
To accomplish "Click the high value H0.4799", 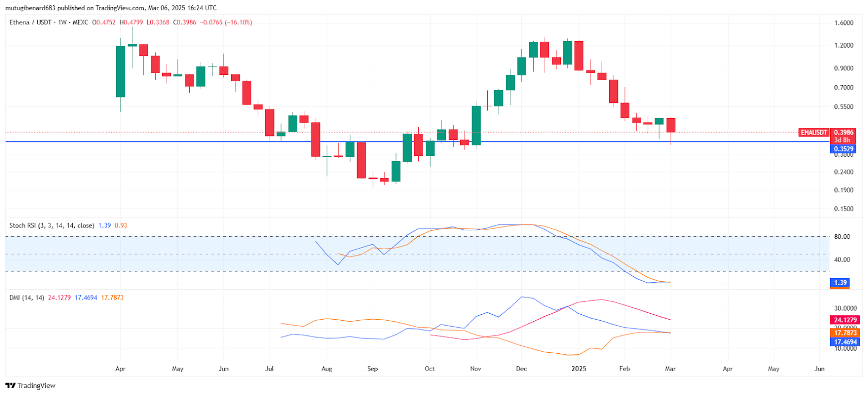I will pyautogui.click(x=131, y=22).
